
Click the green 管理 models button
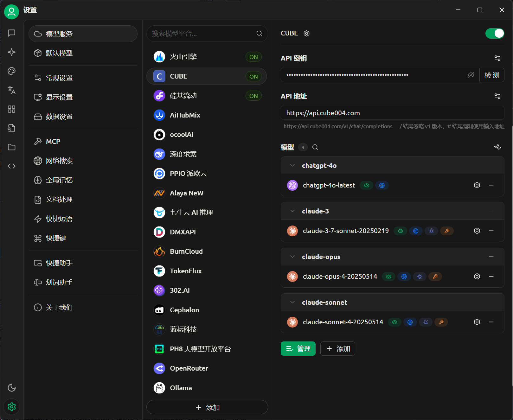tap(298, 349)
